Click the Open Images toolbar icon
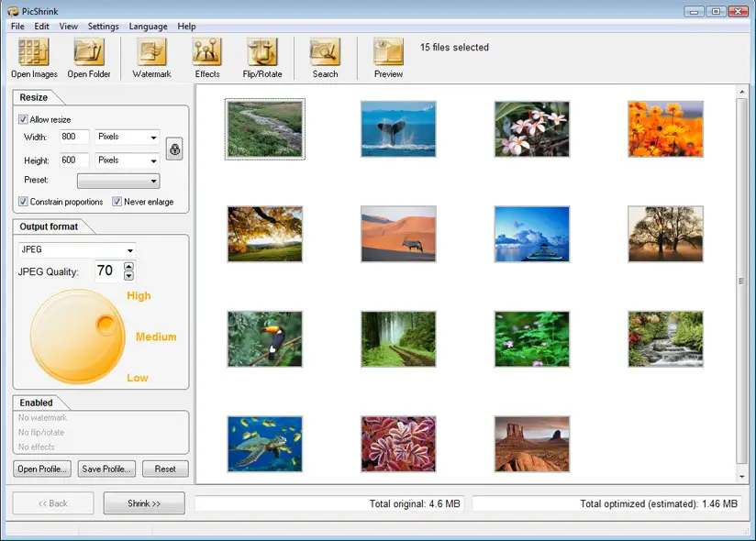756x541 pixels. pos(34,52)
